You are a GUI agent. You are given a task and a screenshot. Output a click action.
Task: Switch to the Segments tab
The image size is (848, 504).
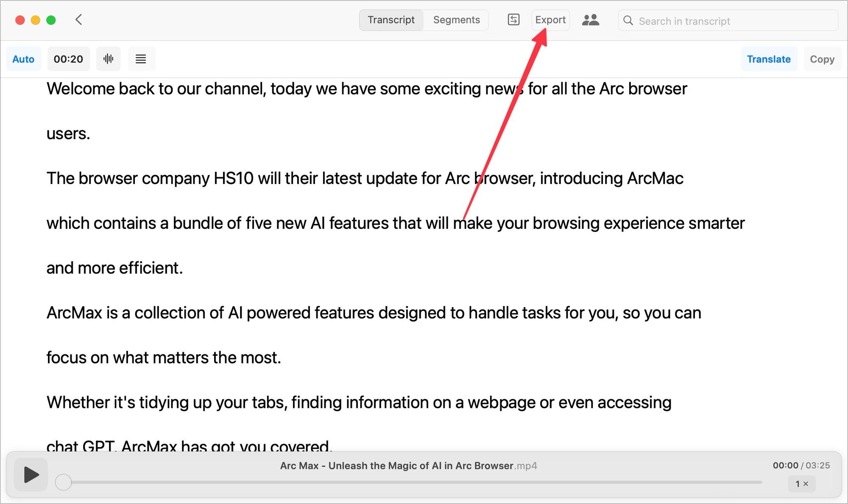click(x=456, y=20)
